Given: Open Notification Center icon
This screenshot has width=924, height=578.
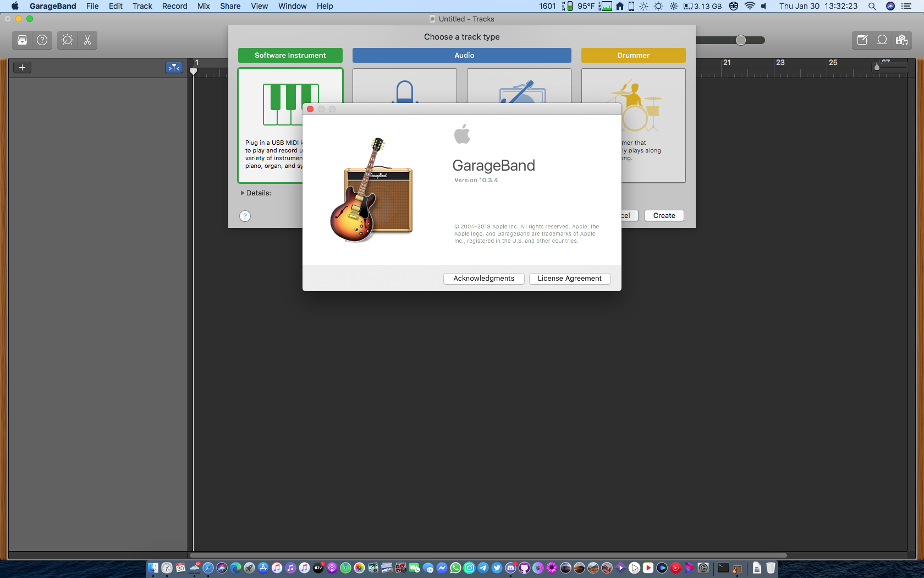Looking at the screenshot, I should coord(907,6).
